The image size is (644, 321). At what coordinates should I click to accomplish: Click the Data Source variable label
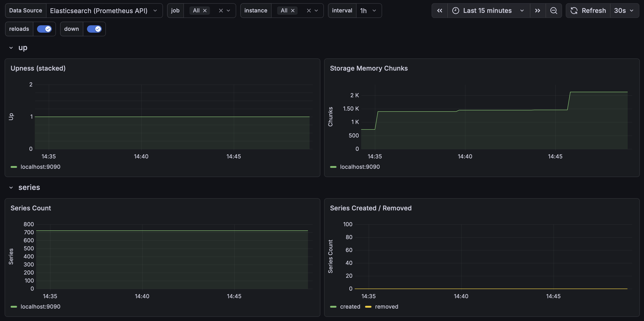26,11
